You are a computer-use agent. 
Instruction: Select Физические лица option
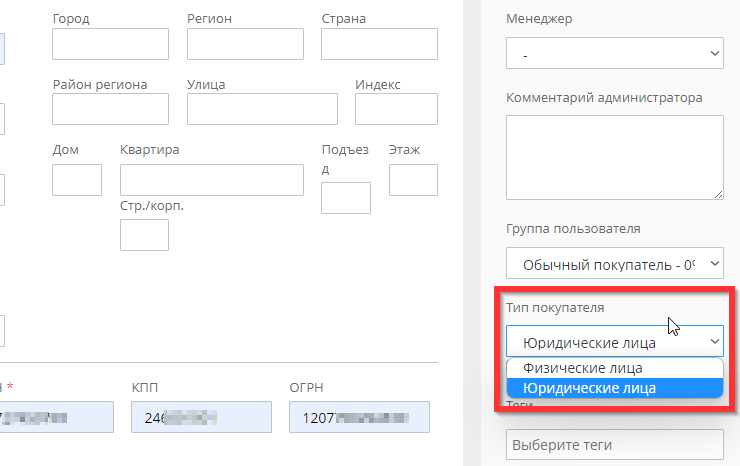614,368
